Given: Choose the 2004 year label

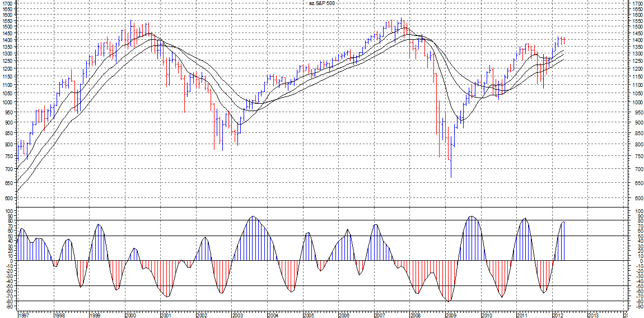Looking at the screenshot, I should (273, 315).
